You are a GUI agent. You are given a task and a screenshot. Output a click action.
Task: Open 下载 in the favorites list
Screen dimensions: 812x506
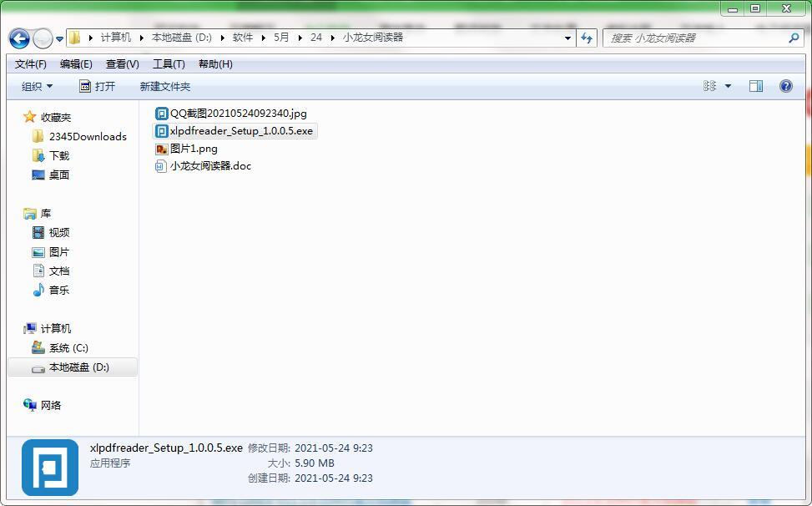(x=59, y=156)
